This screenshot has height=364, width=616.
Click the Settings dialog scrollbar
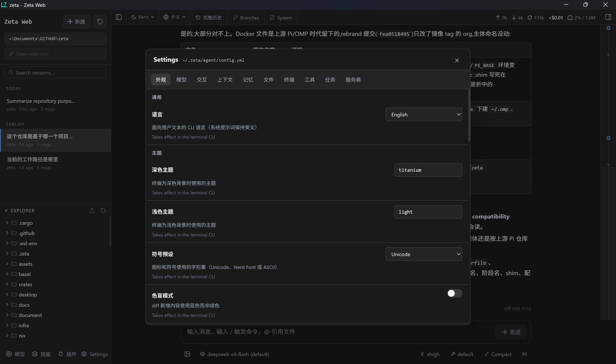click(x=469, y=115)
